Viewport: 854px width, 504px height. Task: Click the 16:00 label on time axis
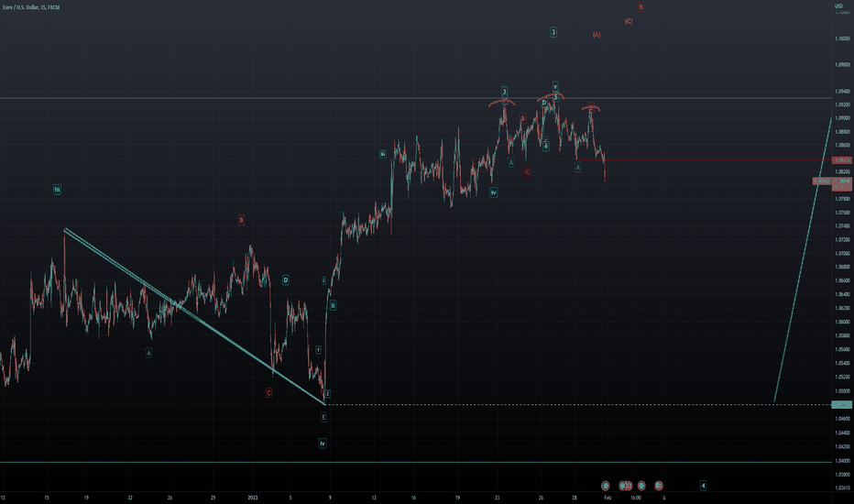(636, 498)
